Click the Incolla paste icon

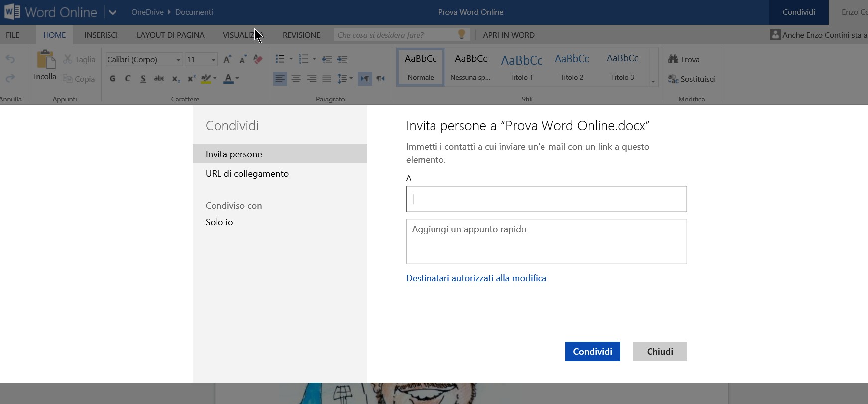[45, 60]
